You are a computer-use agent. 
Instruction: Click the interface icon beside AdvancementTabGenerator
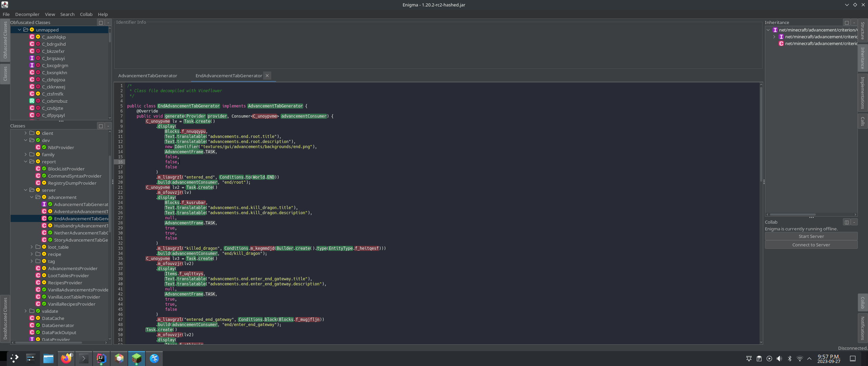[x=44, y=204]
